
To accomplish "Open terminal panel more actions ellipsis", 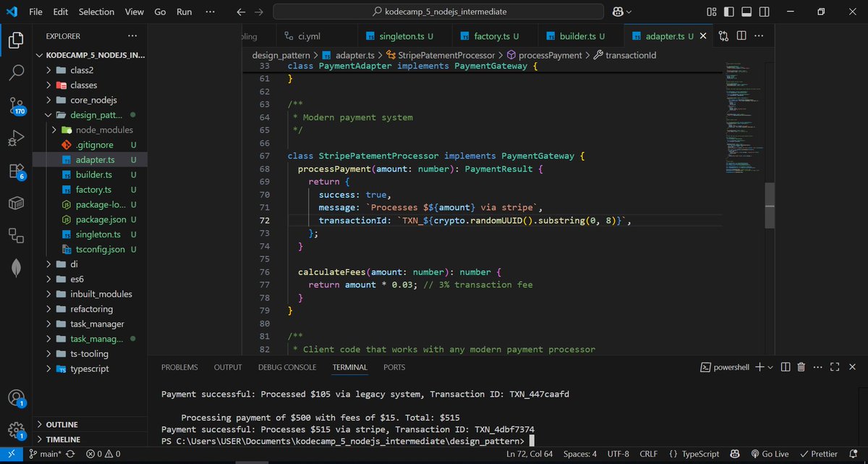I will pos(817,367).
